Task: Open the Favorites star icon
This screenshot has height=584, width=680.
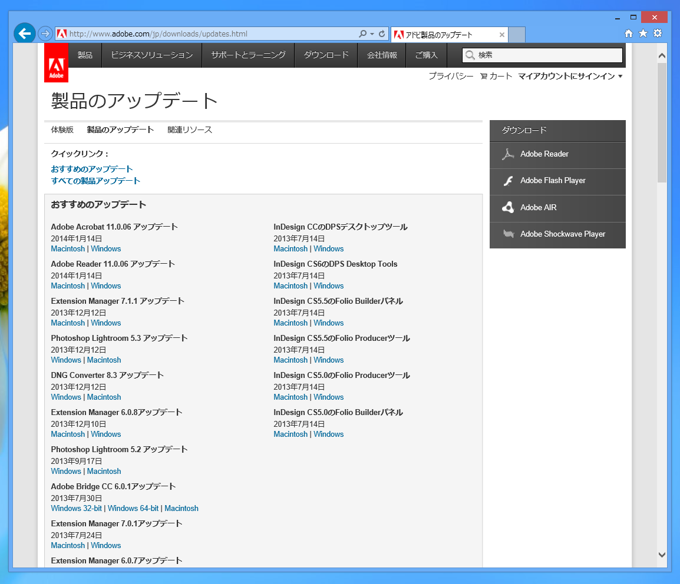Action: click(x=643, y=33)
